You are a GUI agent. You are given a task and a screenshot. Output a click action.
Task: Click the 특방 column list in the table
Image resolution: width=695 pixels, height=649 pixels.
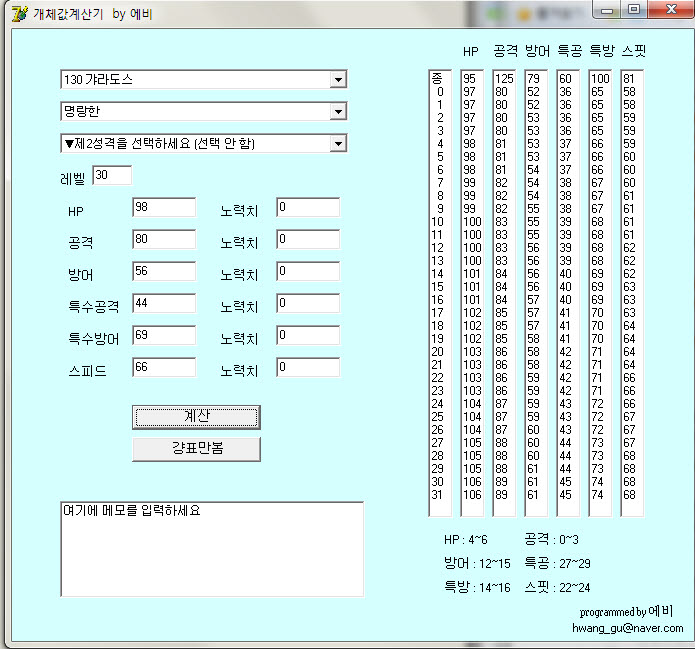coord(600,293)
